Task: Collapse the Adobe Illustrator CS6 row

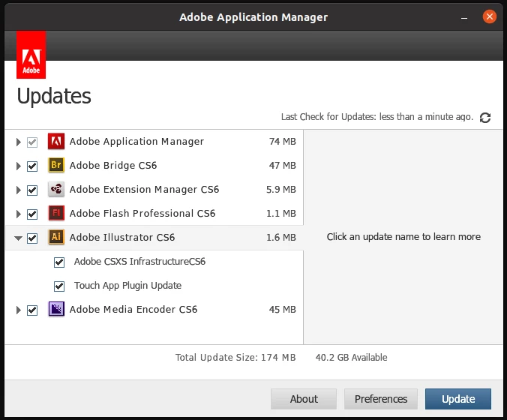Action: tap(19, 238)
